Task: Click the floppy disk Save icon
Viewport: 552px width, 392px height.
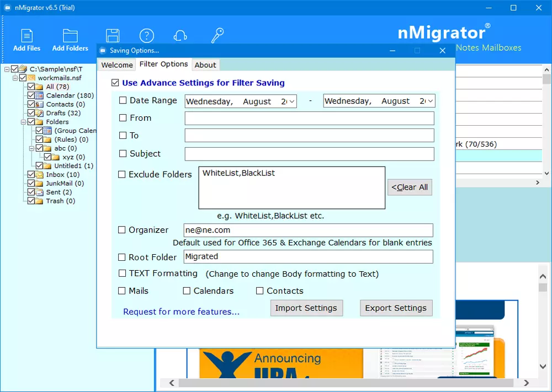Action: [112, 35]
